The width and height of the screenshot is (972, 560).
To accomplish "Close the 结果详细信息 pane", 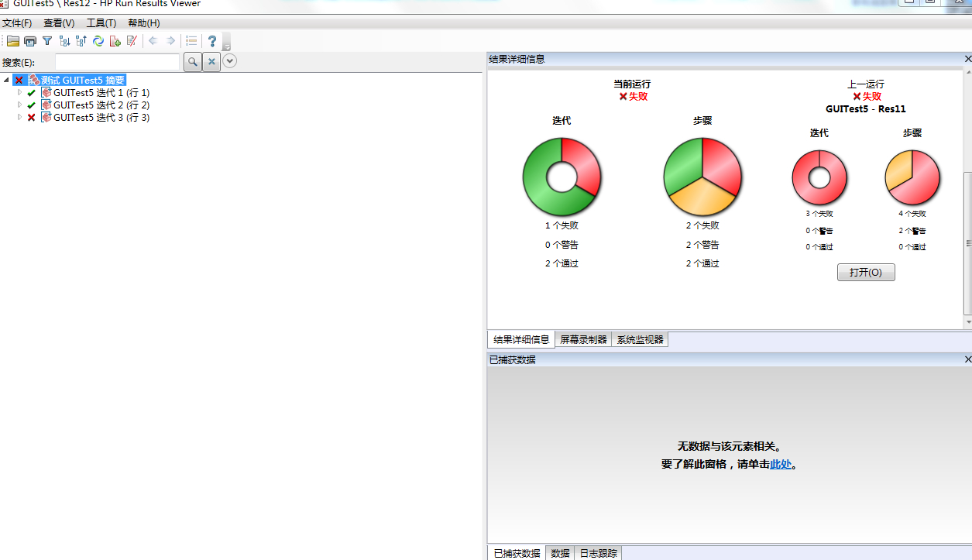I will pyautogui.click(x=967, y=59).
